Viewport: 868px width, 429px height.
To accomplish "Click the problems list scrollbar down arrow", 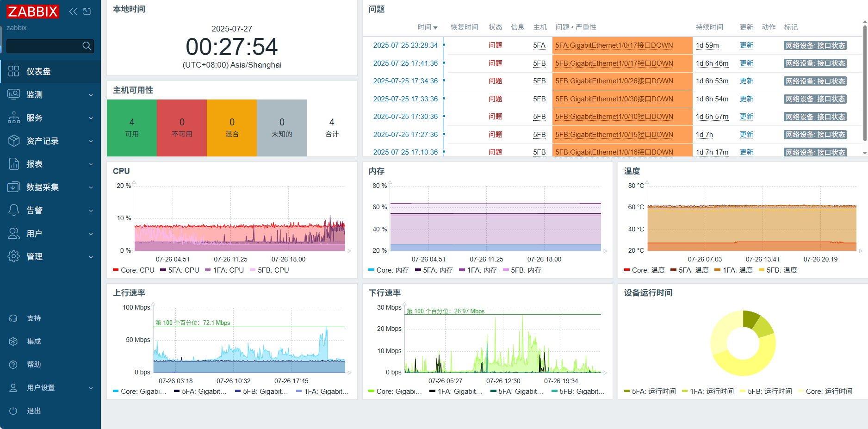I will pyautogui.click(x=864, y=153).
